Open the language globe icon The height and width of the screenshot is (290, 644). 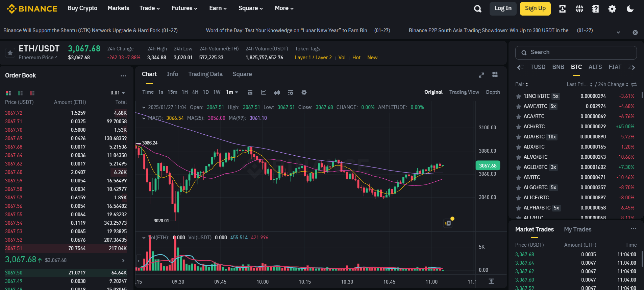579,9
